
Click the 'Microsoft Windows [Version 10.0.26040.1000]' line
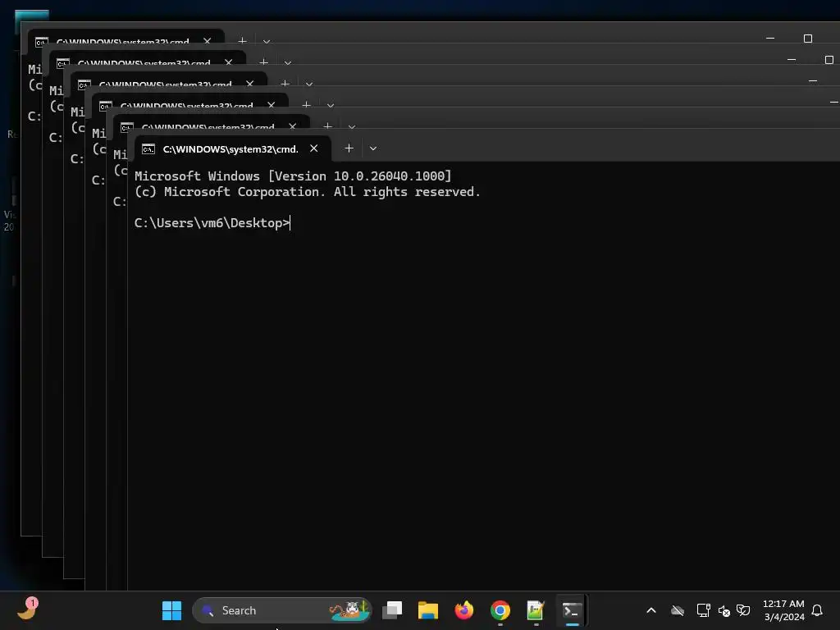tap(293, 176)
